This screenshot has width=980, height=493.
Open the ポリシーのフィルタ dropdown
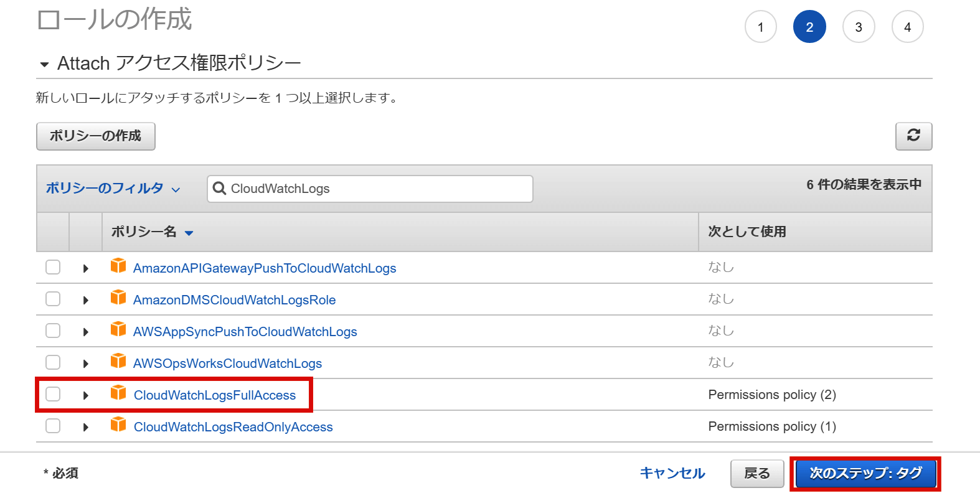(113, 189)
